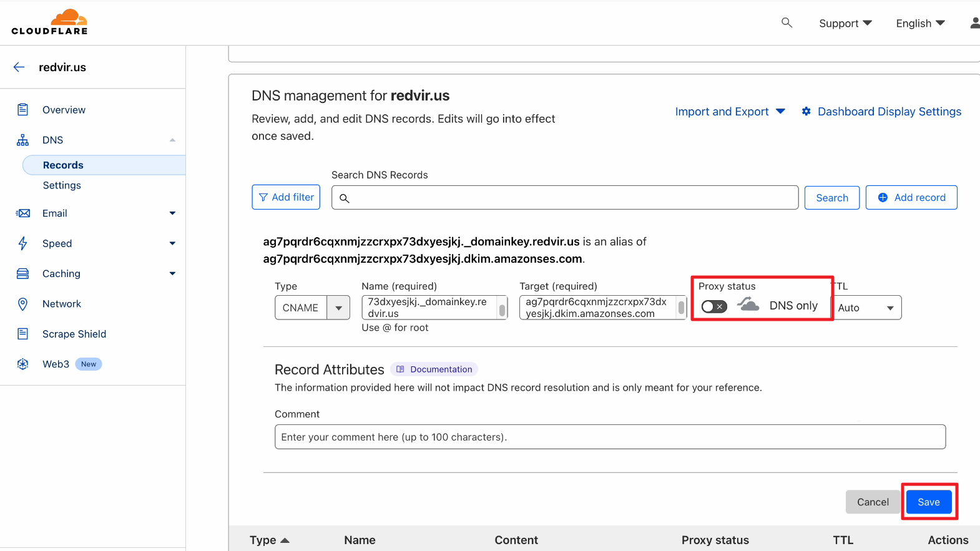
Task: Click the Cloudflare logo
Action: [x=49, y=22]
